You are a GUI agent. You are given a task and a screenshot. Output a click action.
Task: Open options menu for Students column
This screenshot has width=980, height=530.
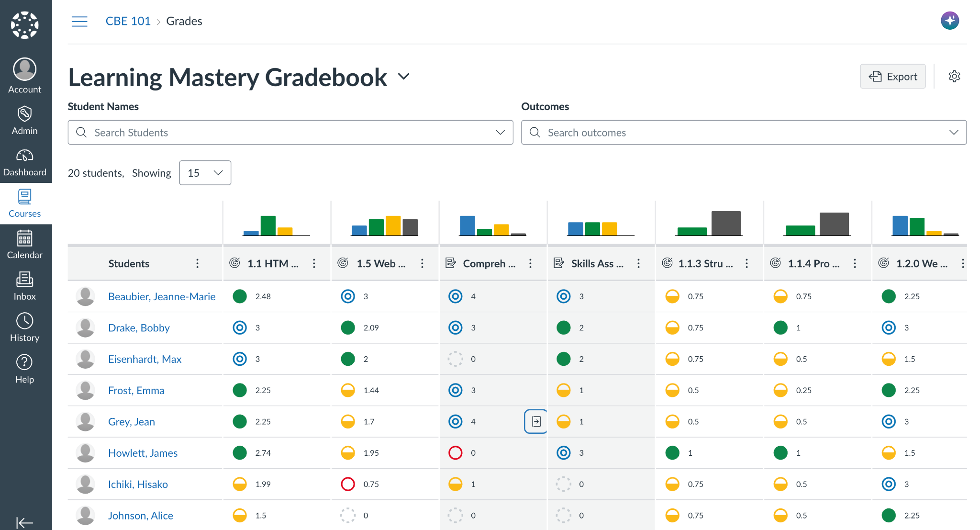[x=197, y=263]
